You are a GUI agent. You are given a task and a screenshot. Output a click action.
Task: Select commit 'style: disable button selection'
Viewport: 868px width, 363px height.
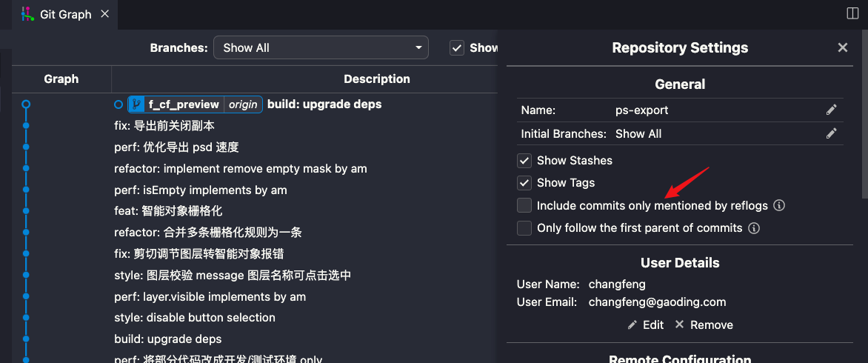tap(194, 318)
